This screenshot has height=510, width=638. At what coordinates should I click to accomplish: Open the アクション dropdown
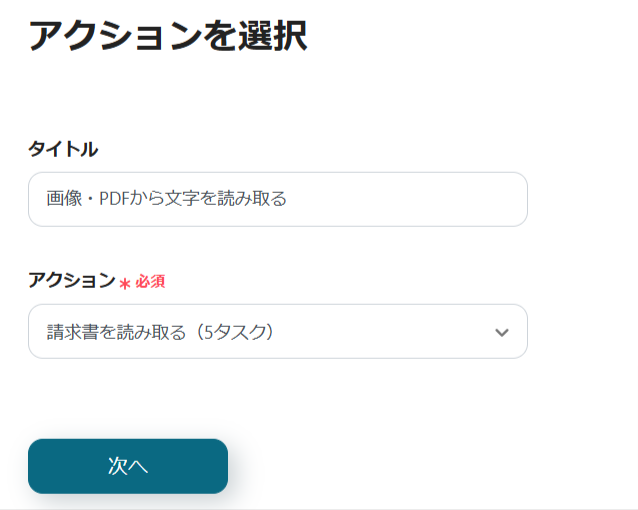click(x=277, y=332)
